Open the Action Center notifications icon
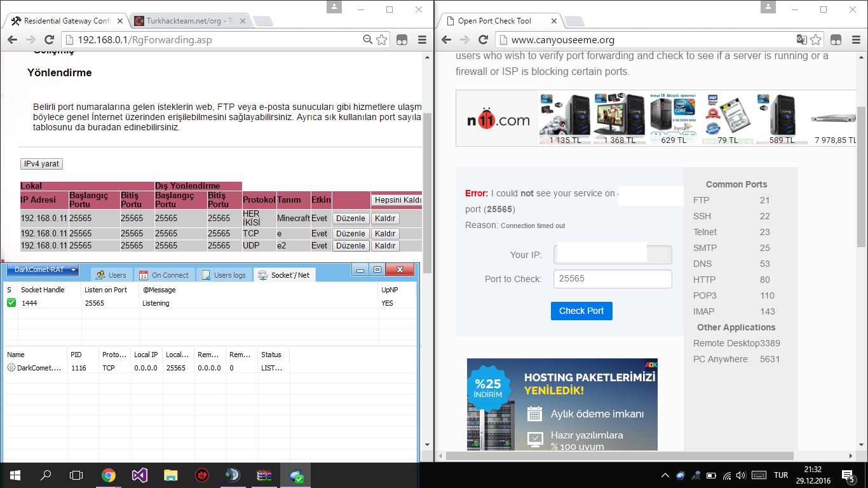 (x=848, y=475)
